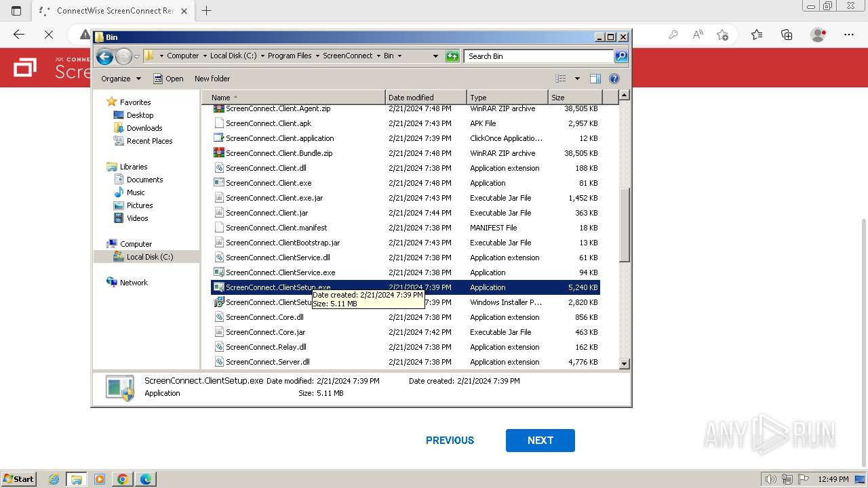Screen dimensions: 868x488
Task: Click the Search Bin input field
Action: click(539, 56)
